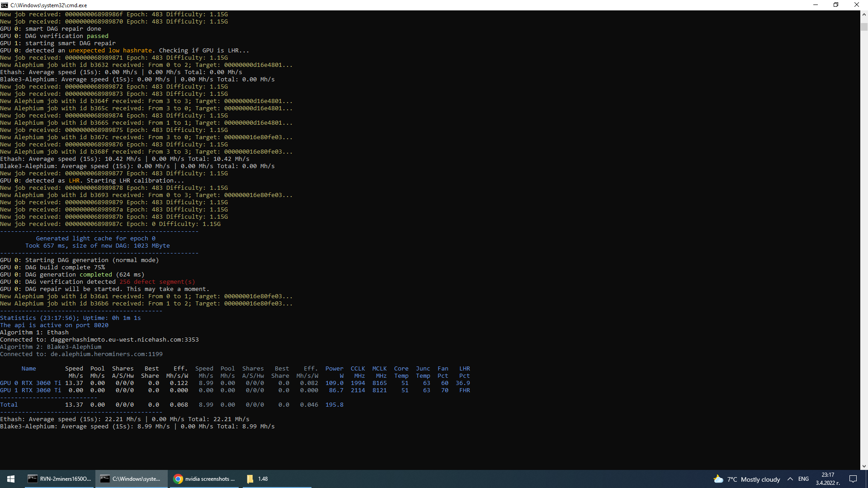Open the nvidia screenshots Chrome window
The height and width of the screenshot is (488, 868).
tap(204, 479)
